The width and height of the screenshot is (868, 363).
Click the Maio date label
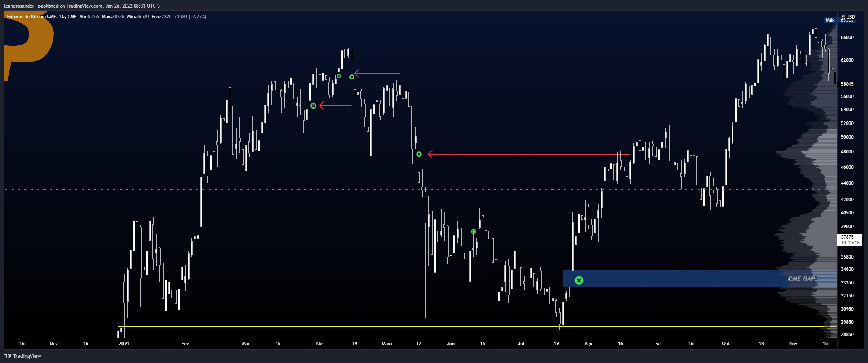coord(387,344)
